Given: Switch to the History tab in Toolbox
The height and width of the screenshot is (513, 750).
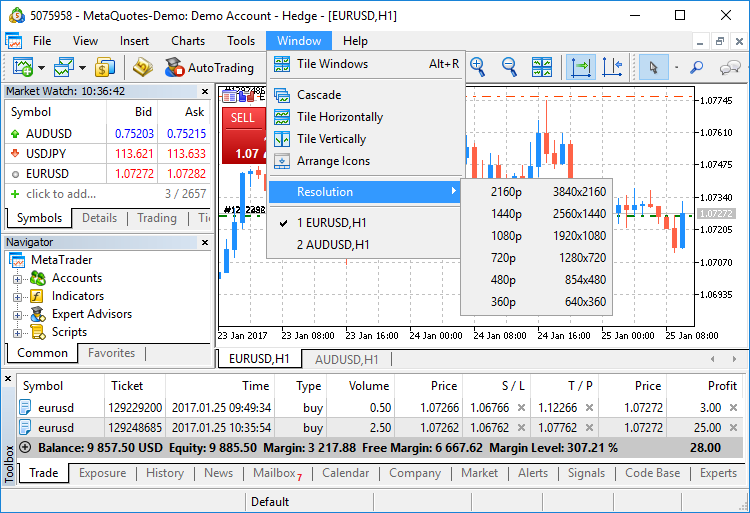Looking at the screenshot, I should 164,473.
